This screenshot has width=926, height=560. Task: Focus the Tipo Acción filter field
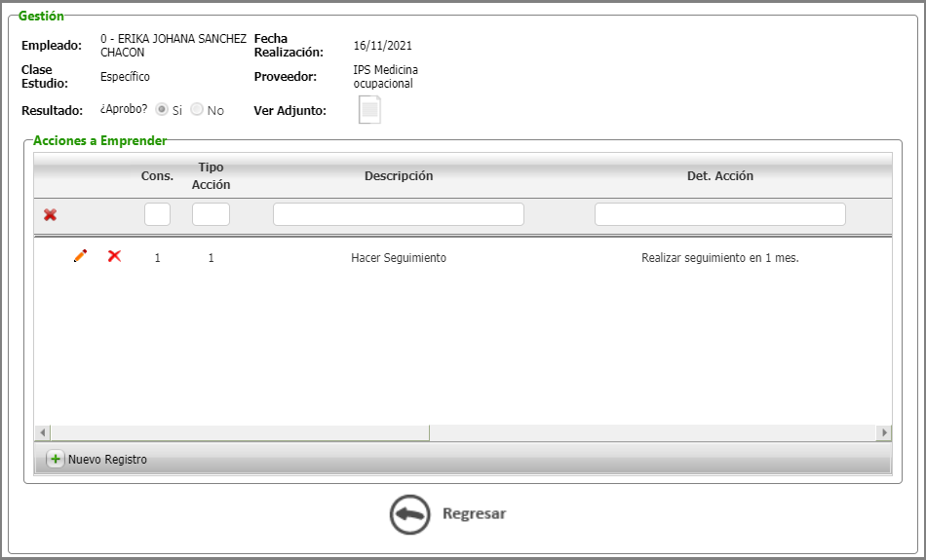click(x=211, y=214)
